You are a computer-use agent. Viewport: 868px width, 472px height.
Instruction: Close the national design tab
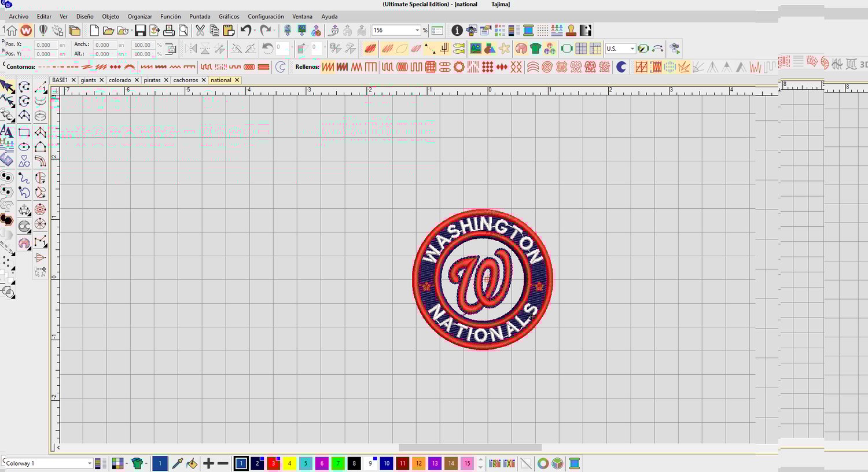237,80
